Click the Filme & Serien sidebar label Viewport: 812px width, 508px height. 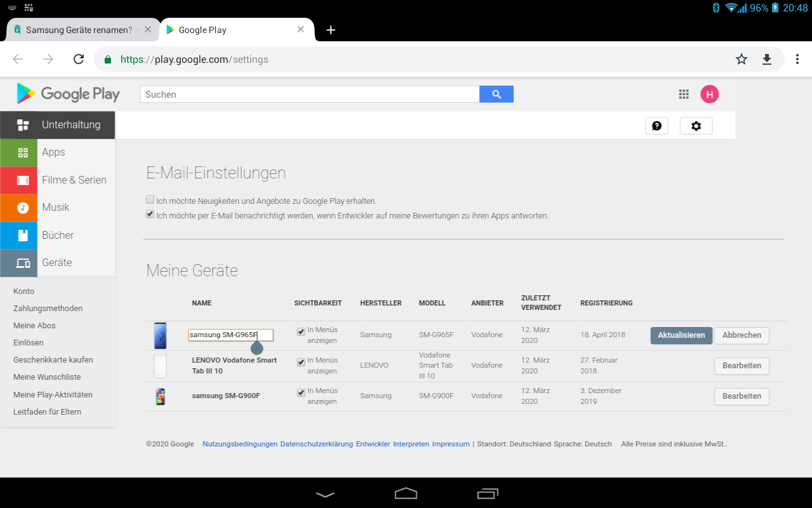[x=74, y=180]
